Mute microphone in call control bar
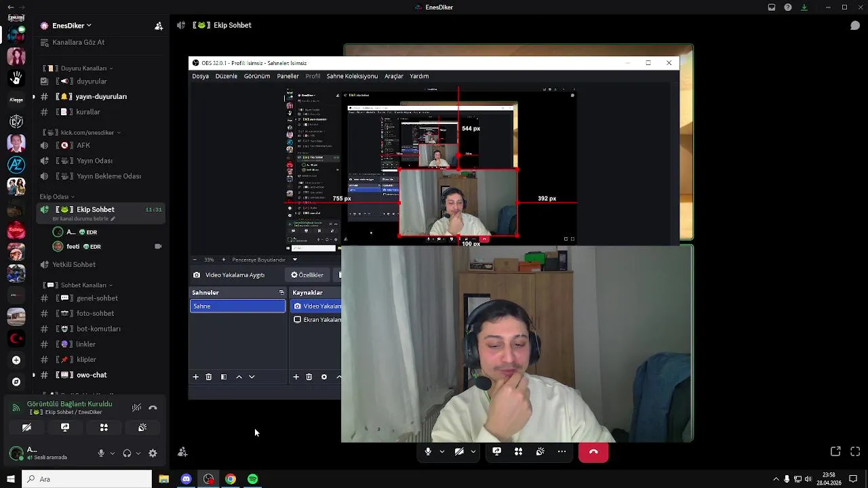This screenshot has width=868, height=488. point(428,451)
